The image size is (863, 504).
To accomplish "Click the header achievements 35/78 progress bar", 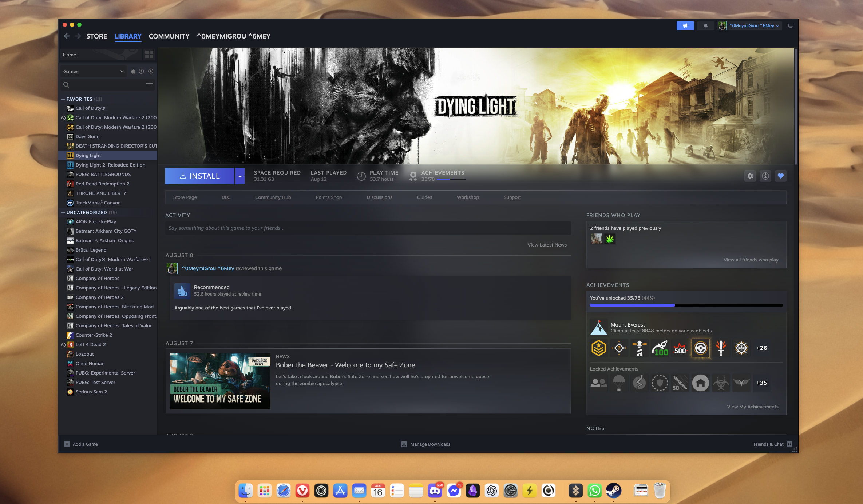I will [451, 179].
